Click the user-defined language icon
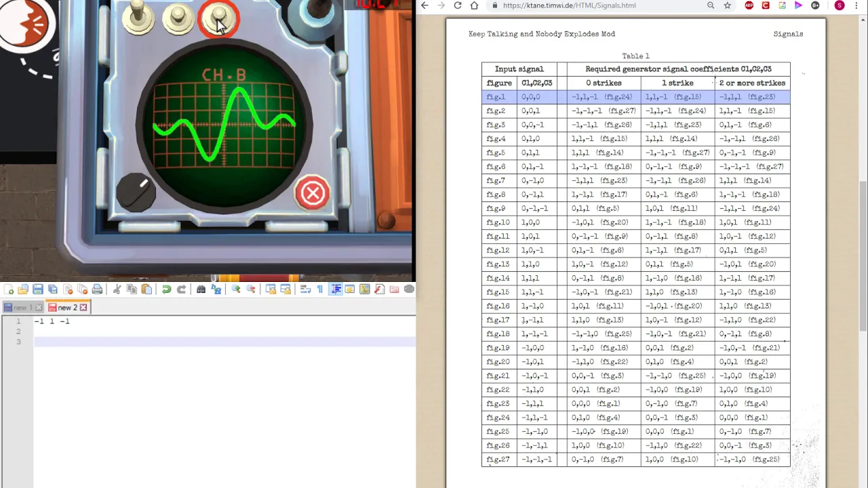 click(x=350, y=289)
